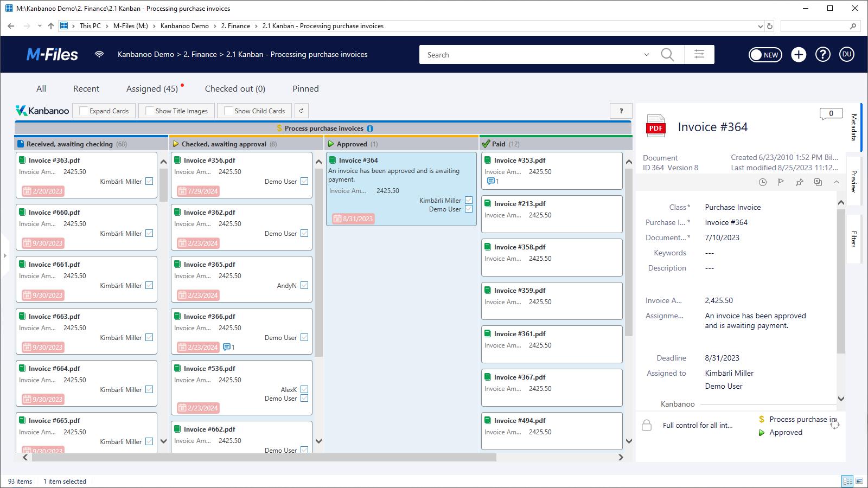Click the Kanbanoo logo
This screenshot has width=868, height=488.
click(42, 111)
